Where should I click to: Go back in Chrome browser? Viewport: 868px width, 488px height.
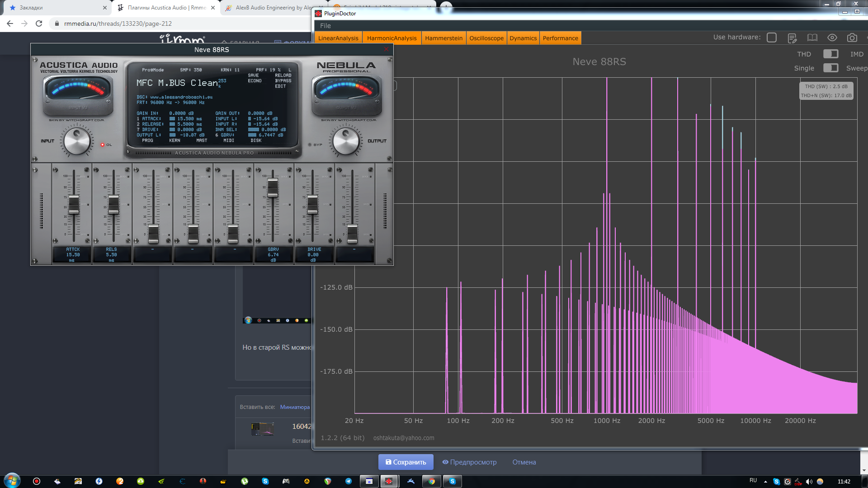pyautogui.click(x=10, y=23)
